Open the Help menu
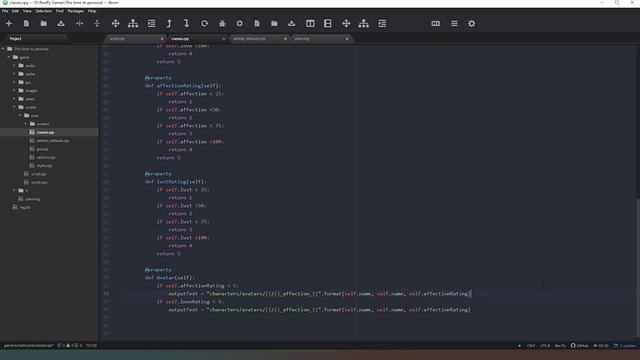Viewport: 640px width, 360px height. pyautogui.click(x=92, y=11)
